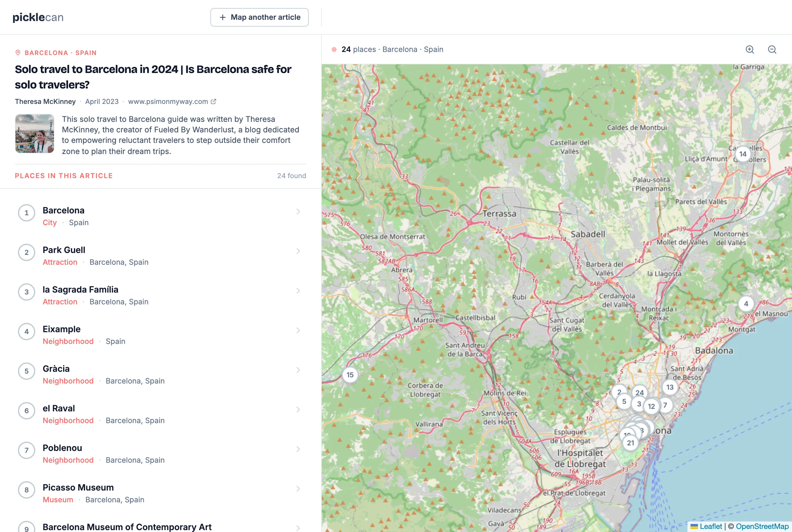Image resolution: width=792 pixels, height=532 pixels.
Task: Click the 'Sabadell' label on the map
Action: [x=588, y=234]
